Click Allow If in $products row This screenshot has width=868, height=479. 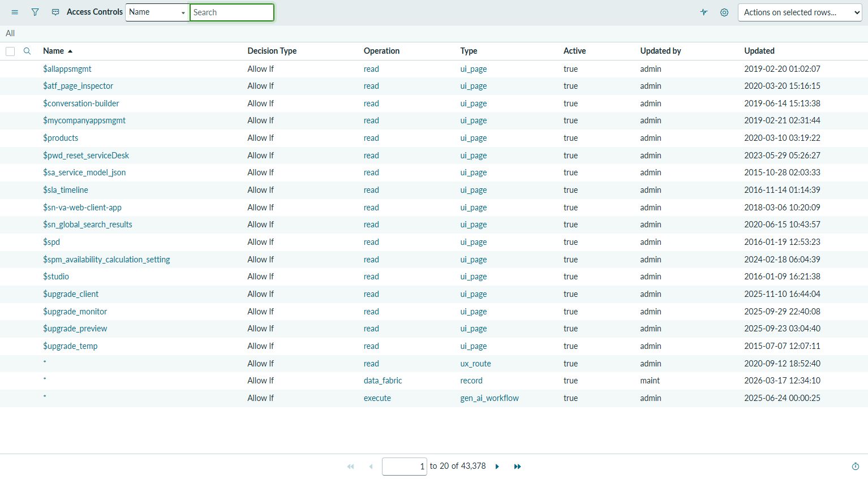click(x=260, y=138)
